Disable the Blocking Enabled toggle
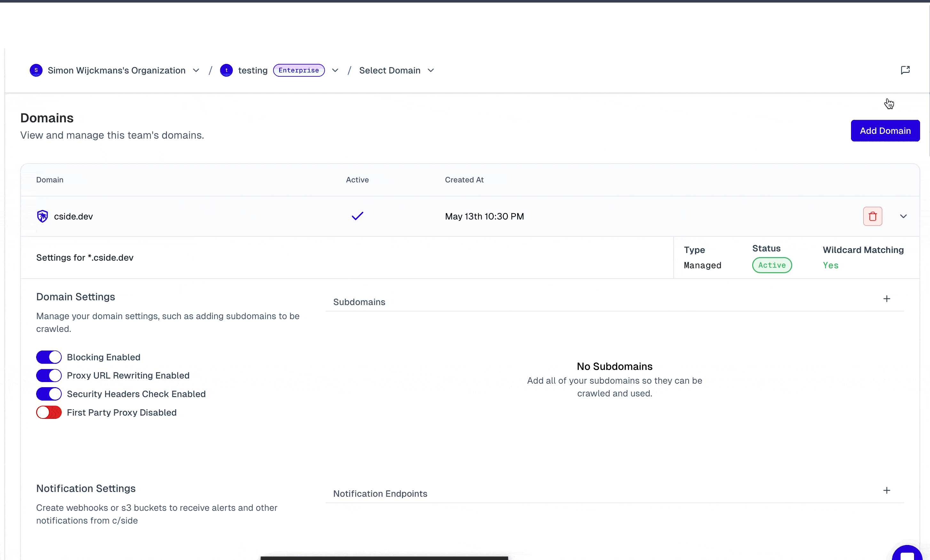Screen dimensions: 930x560 [48, 357]
